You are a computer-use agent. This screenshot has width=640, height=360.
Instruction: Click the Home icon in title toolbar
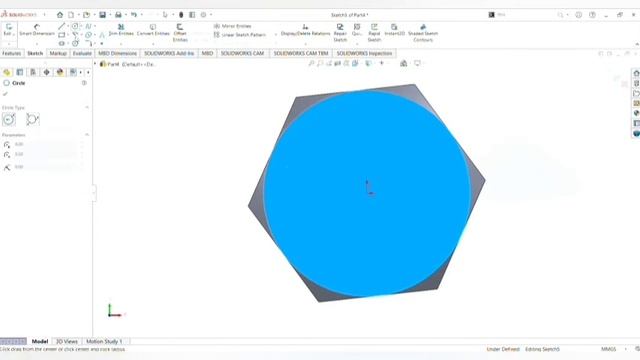[x=60, y=15]
